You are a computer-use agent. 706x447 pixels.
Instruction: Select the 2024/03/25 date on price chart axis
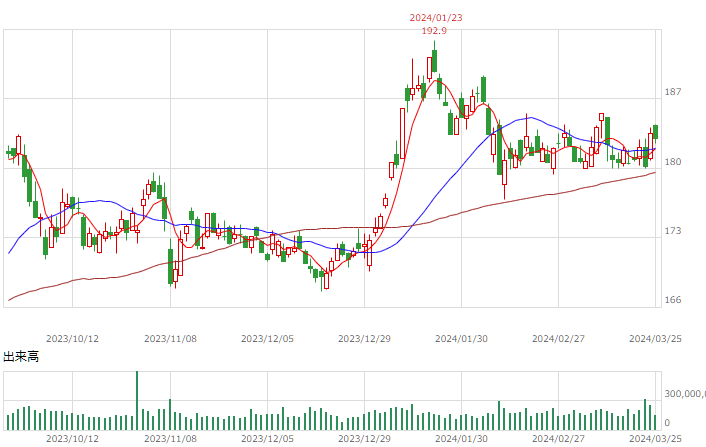655,339
